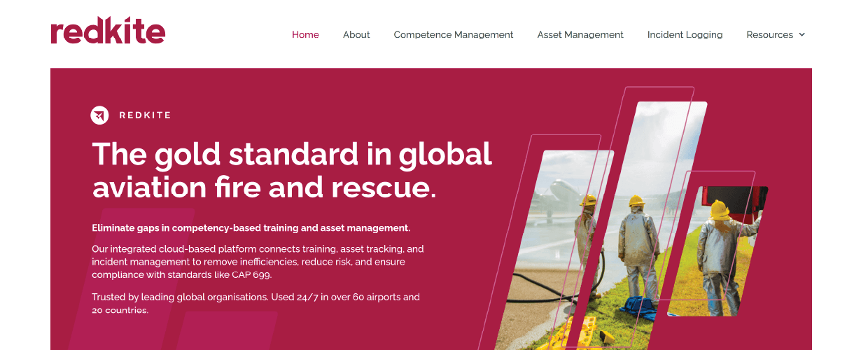Open Asset Management page
Image resolution: width=868 pixels, height=350 pixels.
tap(580, 34)
